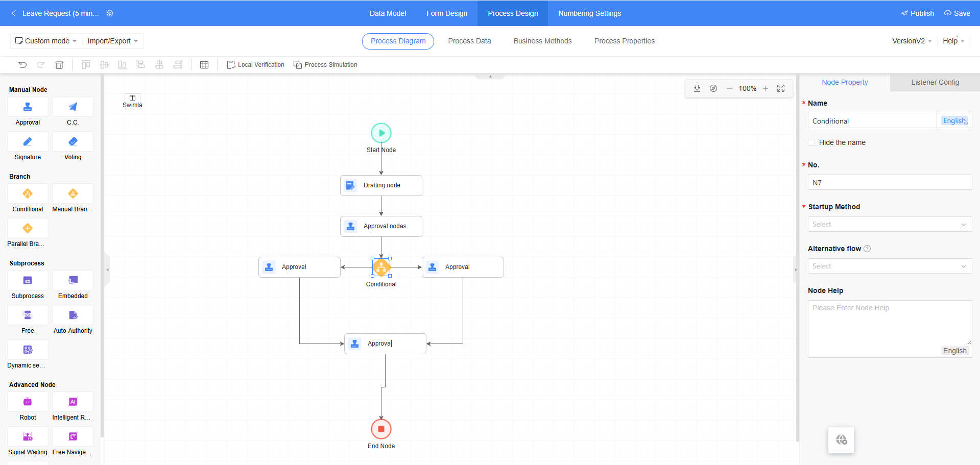The height and width of the screenshot is (465, 980).
Task: Expand the Alternative flow dropdown
Action: click(x=889, y=266)
